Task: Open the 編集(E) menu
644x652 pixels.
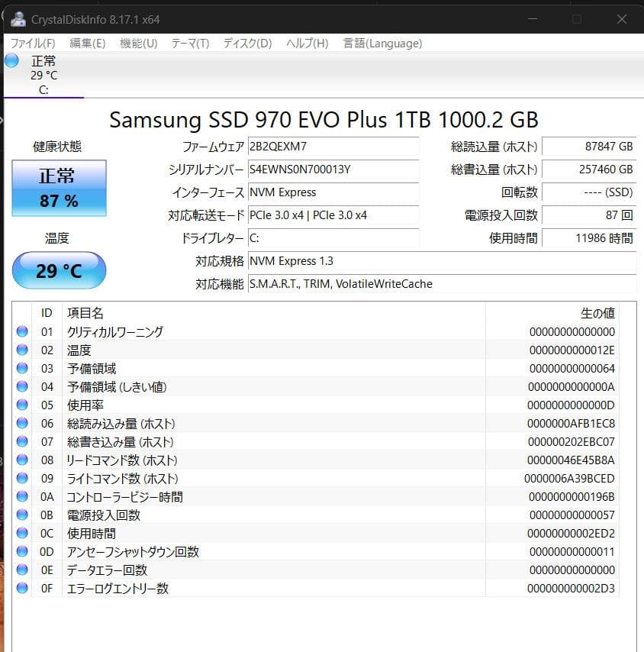Action: [x=85, y=44]
